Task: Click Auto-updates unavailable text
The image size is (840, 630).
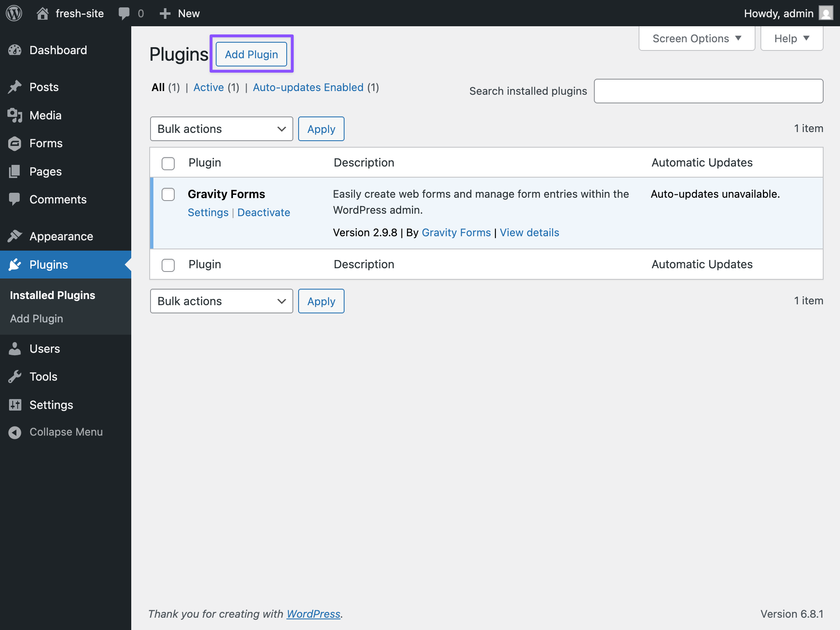Action: [x=715, y=194]
